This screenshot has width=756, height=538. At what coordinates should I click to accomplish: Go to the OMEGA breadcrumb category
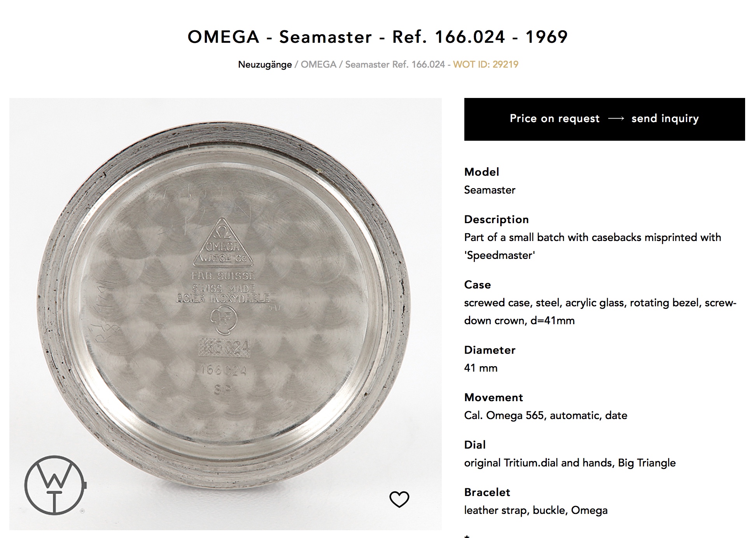(x=318, y=65)
